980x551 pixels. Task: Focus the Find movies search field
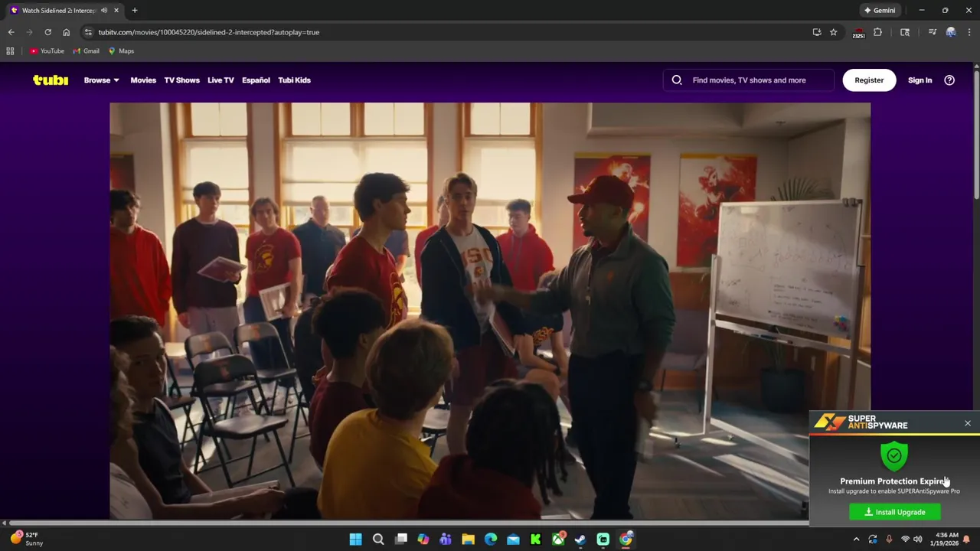pos(749,80)
